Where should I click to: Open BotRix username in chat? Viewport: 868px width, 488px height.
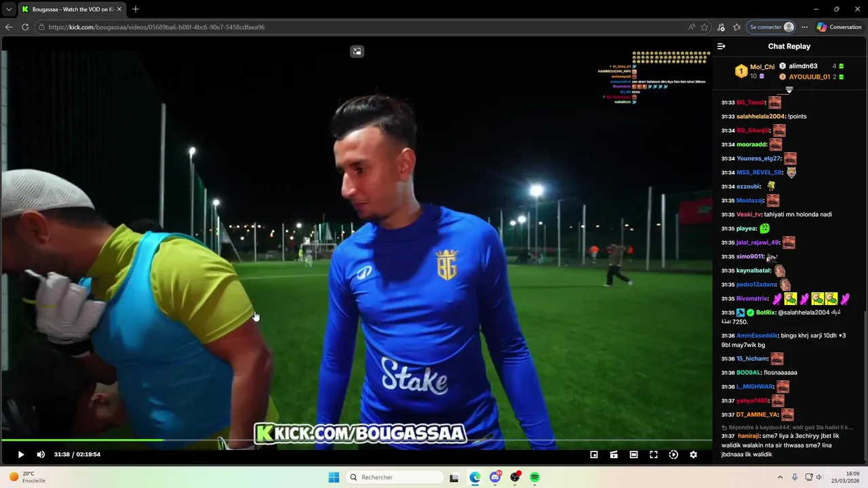click(766, 312)
